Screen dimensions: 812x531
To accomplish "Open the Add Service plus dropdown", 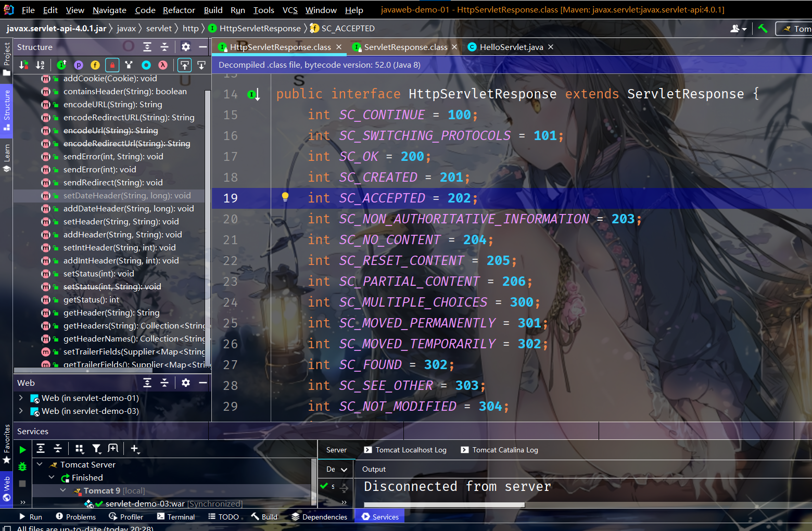I will [135, 449].
